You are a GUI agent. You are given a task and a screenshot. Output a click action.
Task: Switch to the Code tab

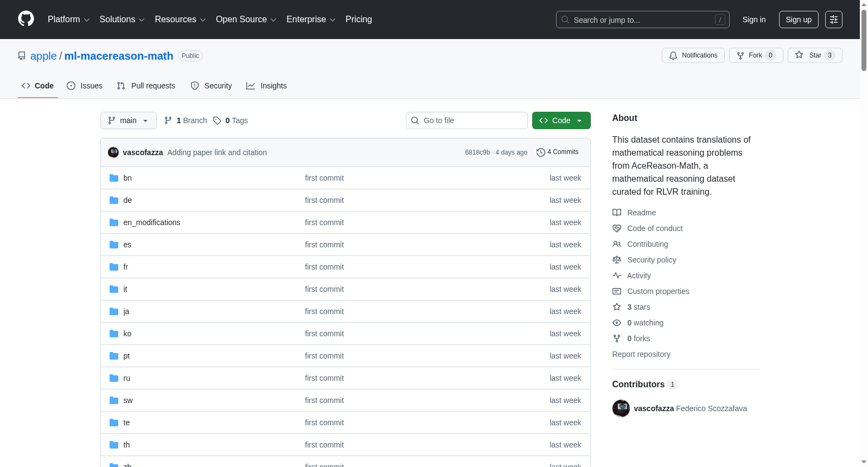click(x=38, y=86)
